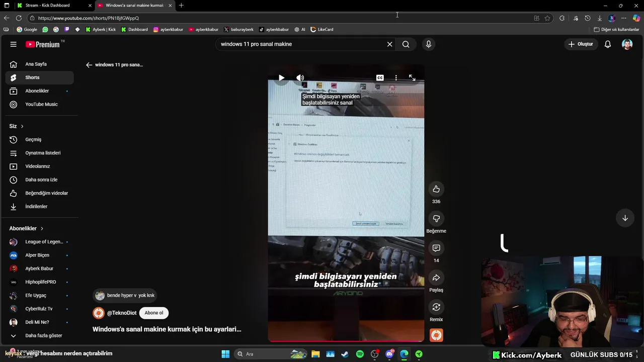Subscribe via Abone ol button
Viewport: 644px width, 362px height.
[154, 313]
